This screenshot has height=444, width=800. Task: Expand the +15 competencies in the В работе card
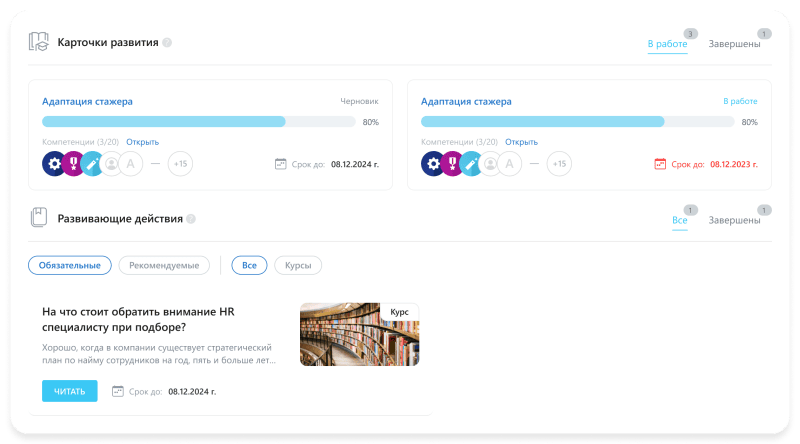[x=559, y=164]
